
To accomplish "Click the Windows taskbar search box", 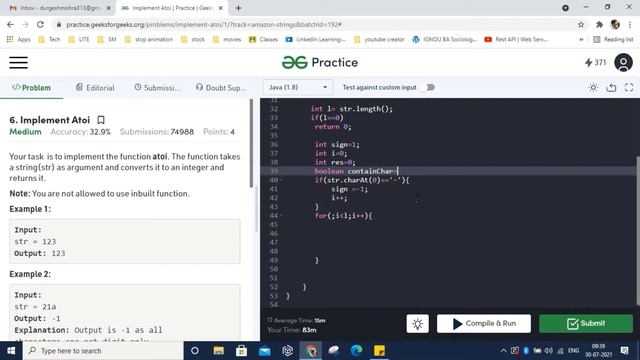I will [x=103, y=351].
